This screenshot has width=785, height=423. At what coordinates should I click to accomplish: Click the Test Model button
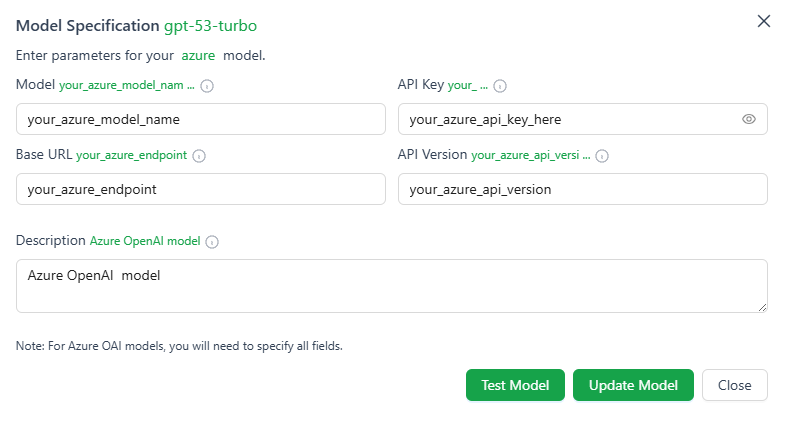515,385
